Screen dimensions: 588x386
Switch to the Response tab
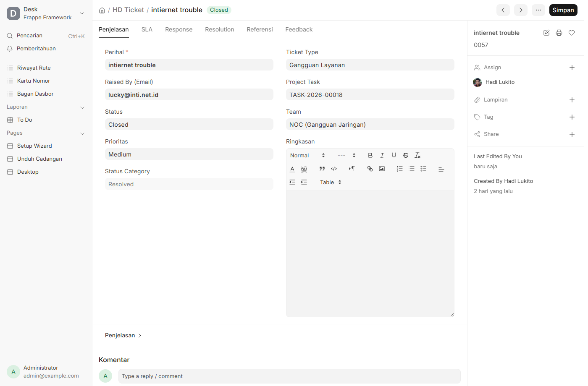(x=179, y=29)
